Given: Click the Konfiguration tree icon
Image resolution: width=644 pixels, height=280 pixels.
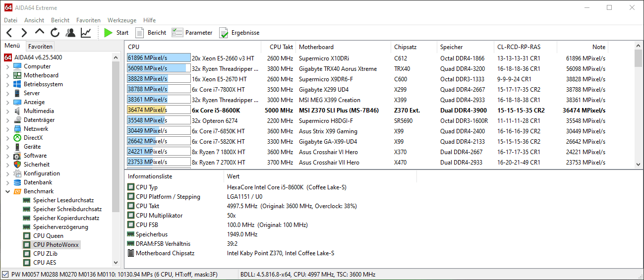Looking at the screenshot, I should (x=17, y=173).
